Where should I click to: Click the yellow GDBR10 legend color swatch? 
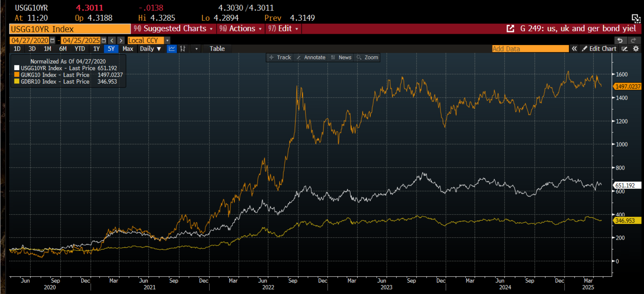pyautogui.click(x=17, y=81)
